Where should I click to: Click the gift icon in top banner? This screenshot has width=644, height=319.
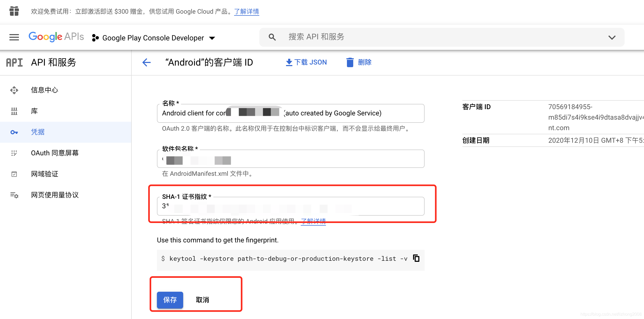pos(14,11)
